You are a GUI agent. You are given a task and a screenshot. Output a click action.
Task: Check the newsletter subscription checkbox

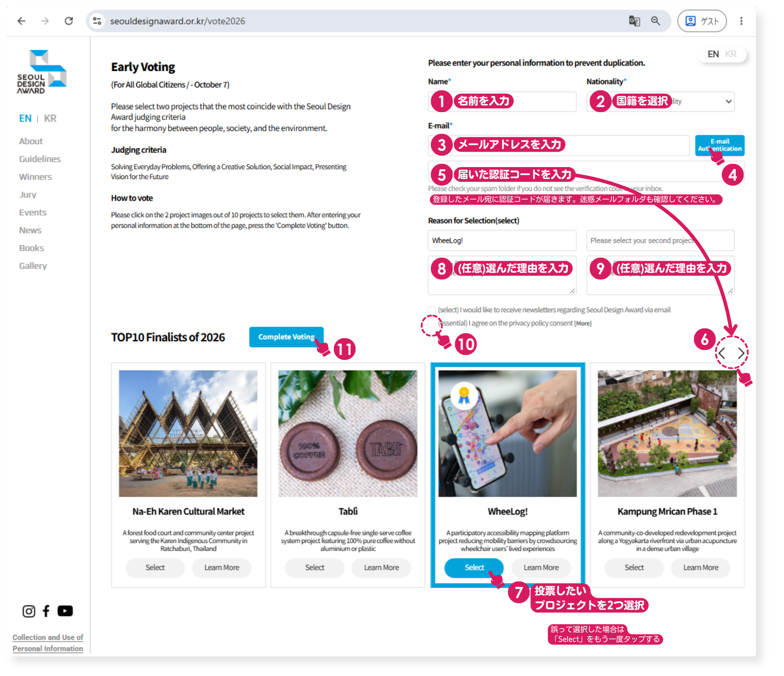[432, 310]
